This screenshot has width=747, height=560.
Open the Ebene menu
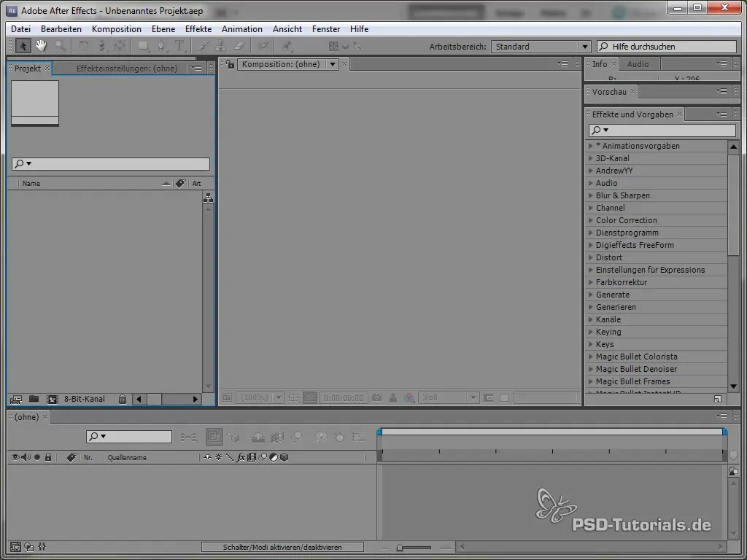[x=163, y=29]
